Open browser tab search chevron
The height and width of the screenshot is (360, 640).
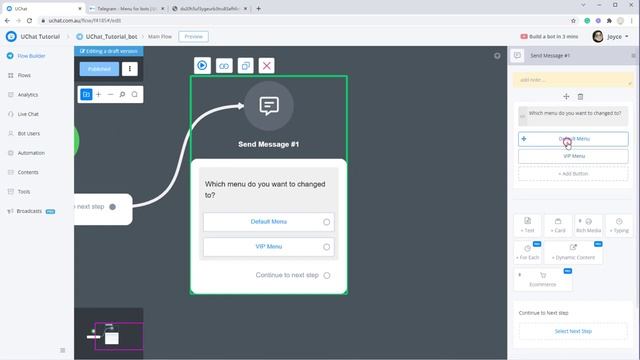[x=583, y=5]
